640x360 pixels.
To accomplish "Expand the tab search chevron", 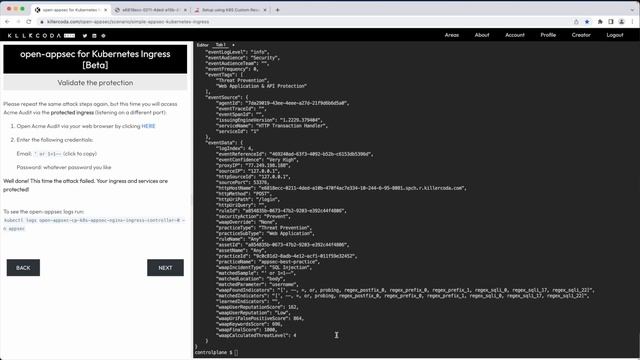I will [632, 10].
